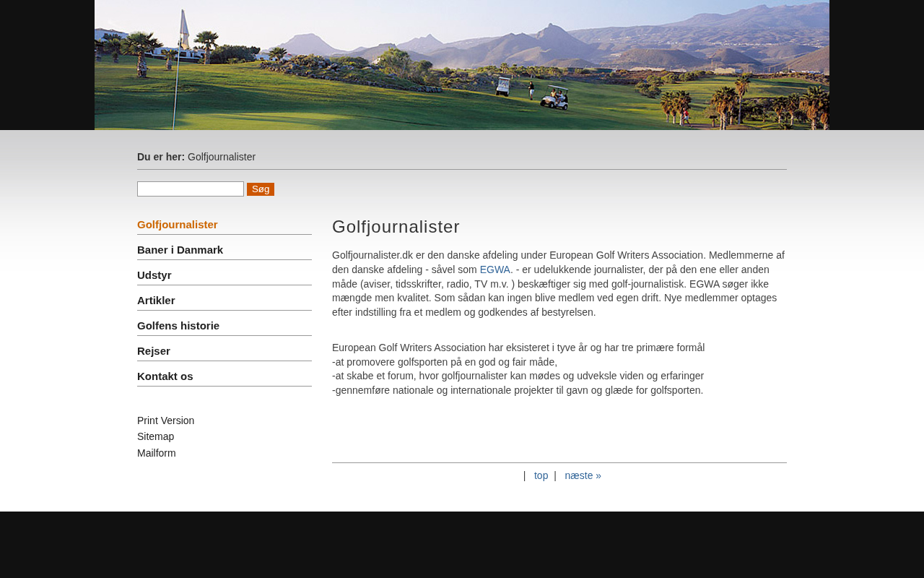Open the Kontakt os page
Viewport: 924px width, 578px height.
click(x=165, y=375)
